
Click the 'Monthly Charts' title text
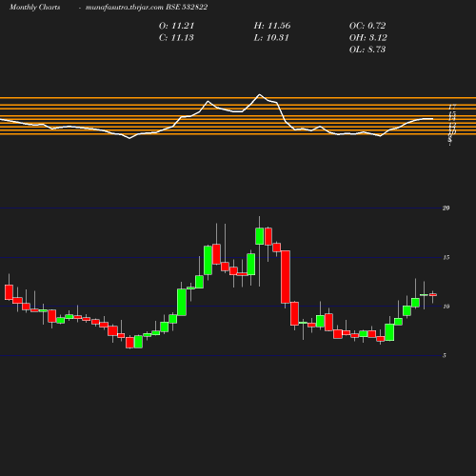[x=34, y=8]
